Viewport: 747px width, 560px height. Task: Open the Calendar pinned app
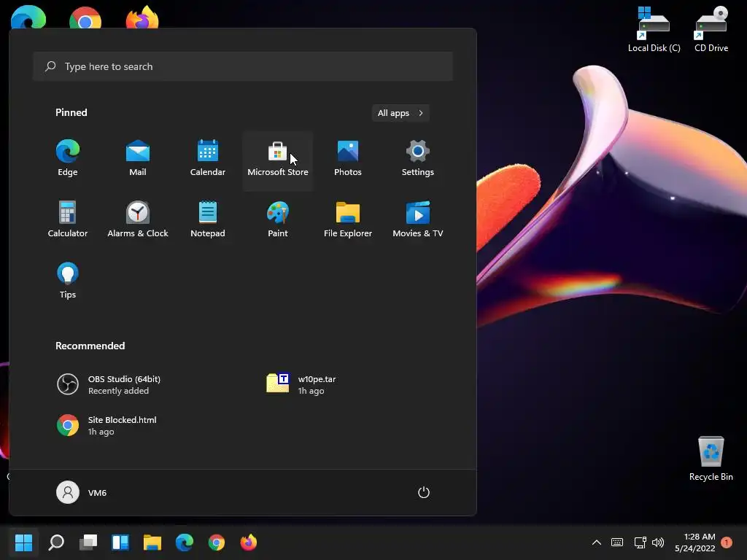pyautogui.click(x=208, y=160)
